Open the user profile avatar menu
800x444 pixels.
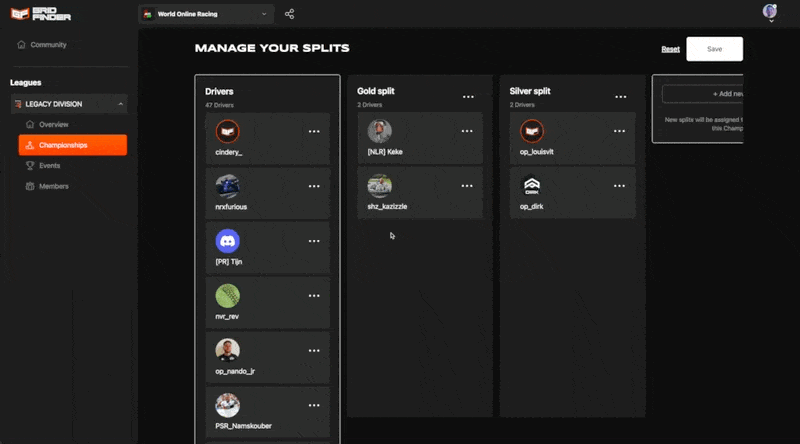770,12
